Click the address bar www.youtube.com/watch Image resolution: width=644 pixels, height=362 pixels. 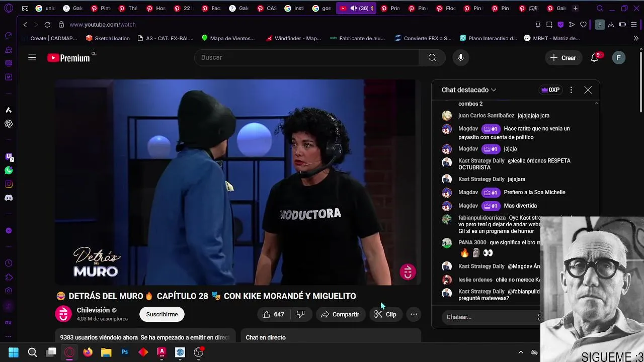(102, 24)
